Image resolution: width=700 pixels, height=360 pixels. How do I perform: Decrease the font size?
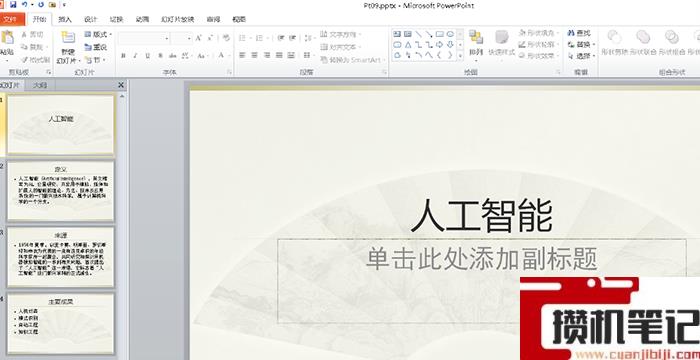[x=210, y=38]
